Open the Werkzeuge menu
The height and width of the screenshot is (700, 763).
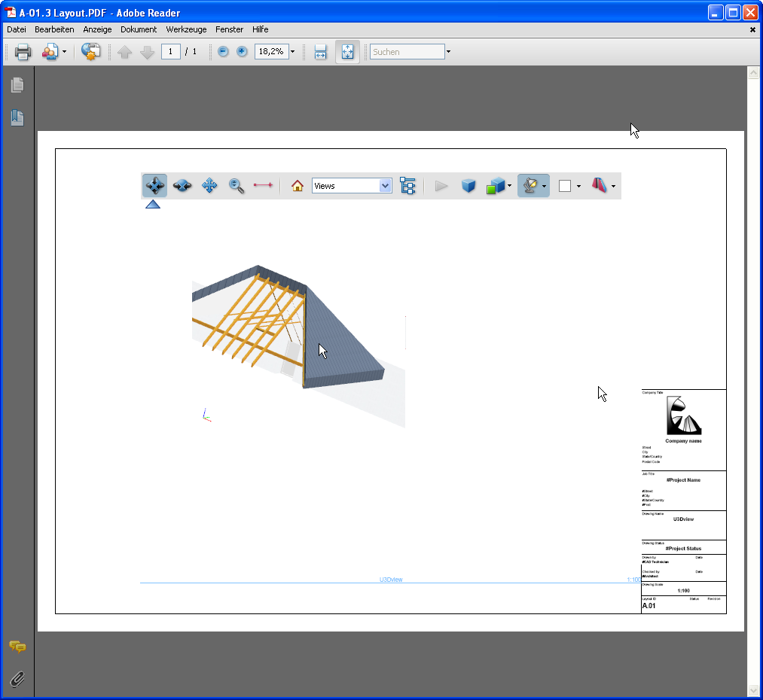[x=186, y=29]
